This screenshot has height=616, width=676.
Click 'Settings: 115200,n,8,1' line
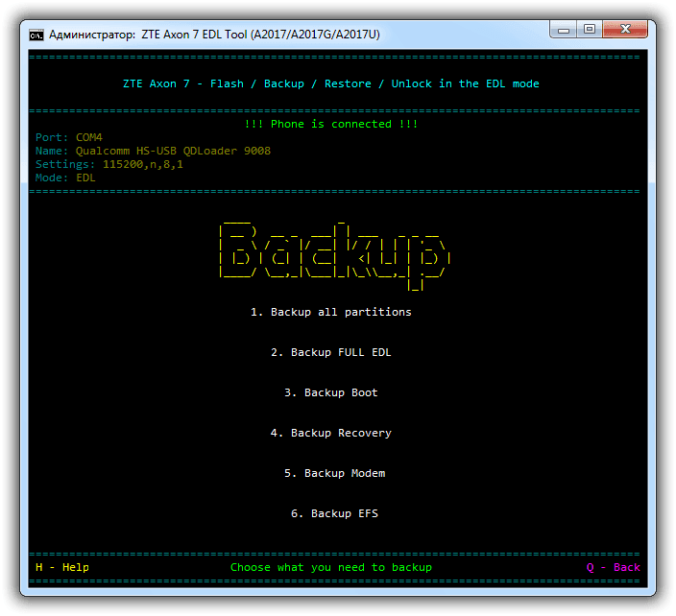click(x=109, y=164)
